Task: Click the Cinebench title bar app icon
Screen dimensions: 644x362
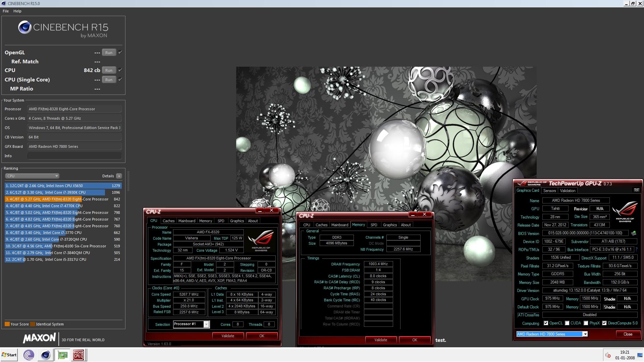Action: point(3,3)
